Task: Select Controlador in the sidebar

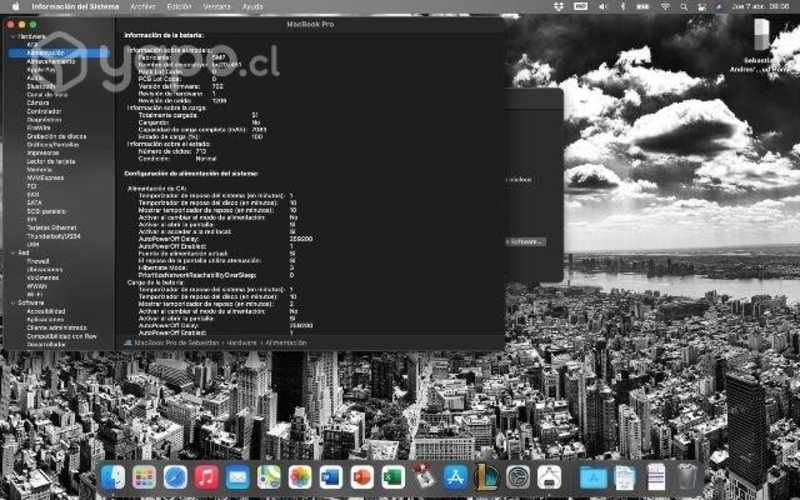Action: [x=44, y=111]
